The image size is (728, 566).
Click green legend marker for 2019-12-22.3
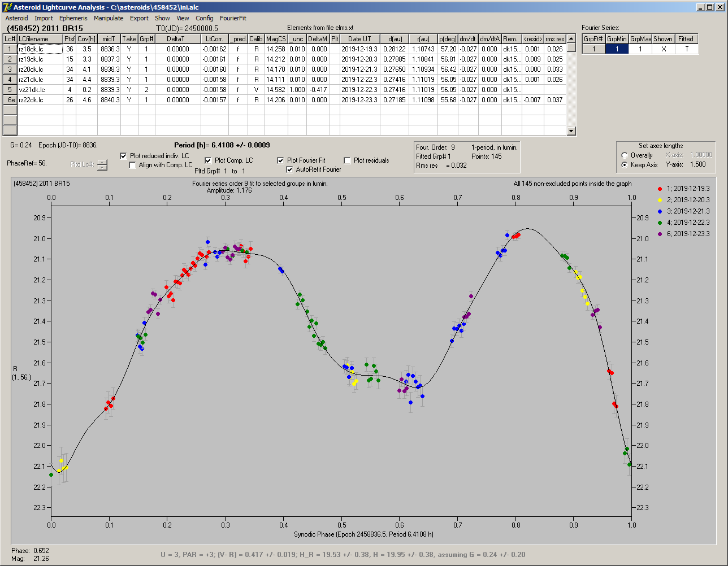660,223
